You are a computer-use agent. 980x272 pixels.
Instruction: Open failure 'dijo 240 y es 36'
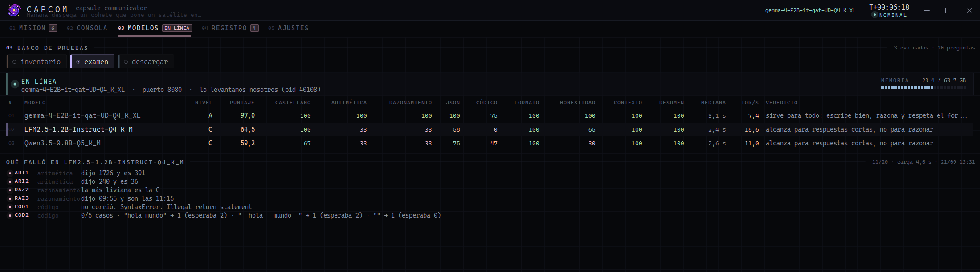tap(110, 181)
